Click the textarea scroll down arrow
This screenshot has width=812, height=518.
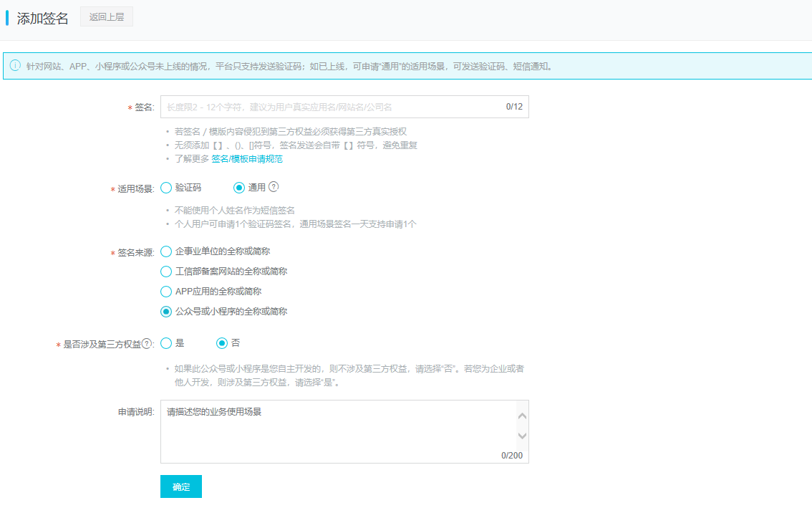tap(522, 436)
